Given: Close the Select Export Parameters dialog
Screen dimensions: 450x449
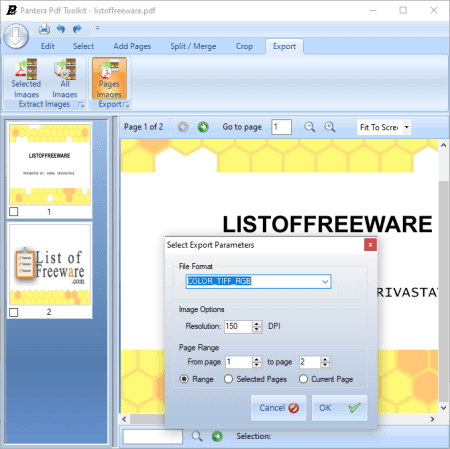Looking at the screenshot, I should tap(370, 245).
